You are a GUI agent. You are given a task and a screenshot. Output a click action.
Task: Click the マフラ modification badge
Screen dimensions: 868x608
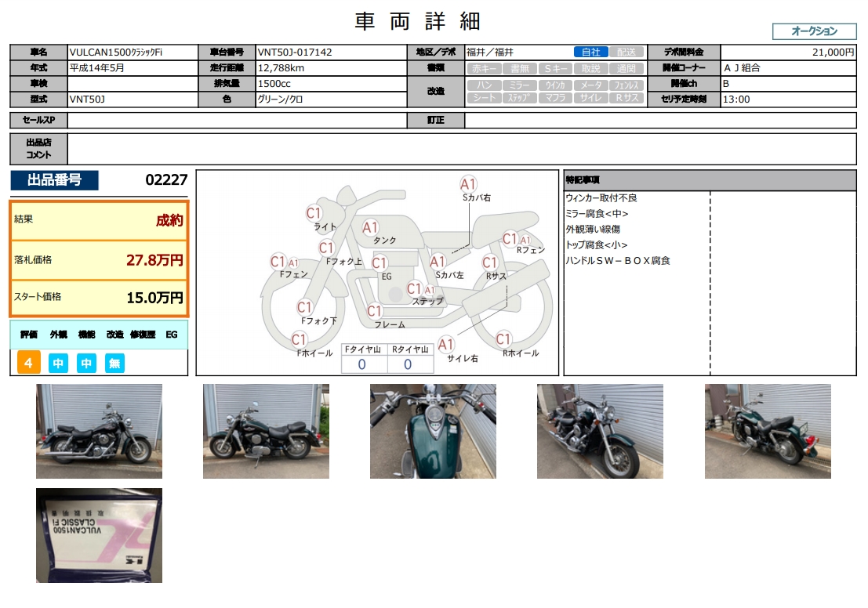556,97
